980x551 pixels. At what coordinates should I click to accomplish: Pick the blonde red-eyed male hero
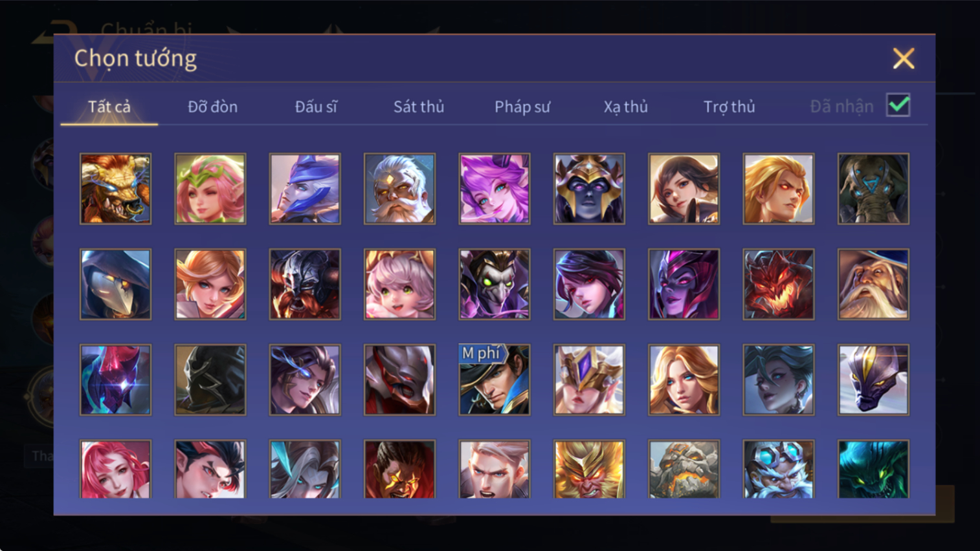pyautogui.click(x=779, y=189)
